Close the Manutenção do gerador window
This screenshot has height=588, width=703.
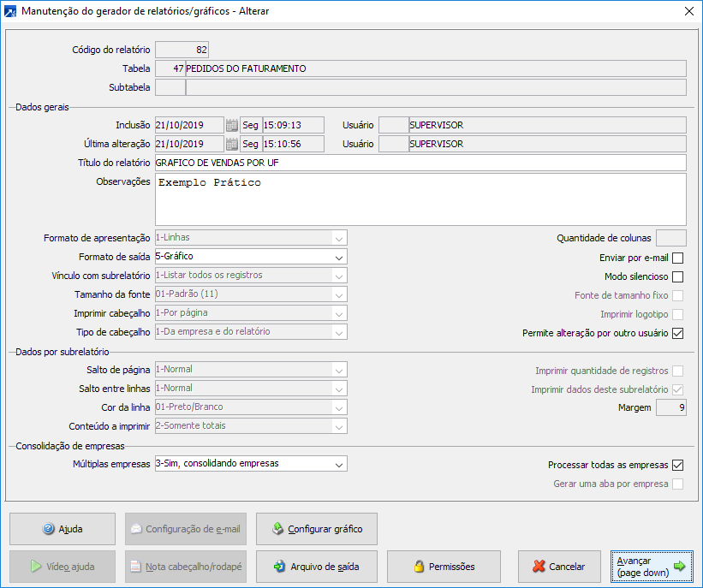click(688, 12)
